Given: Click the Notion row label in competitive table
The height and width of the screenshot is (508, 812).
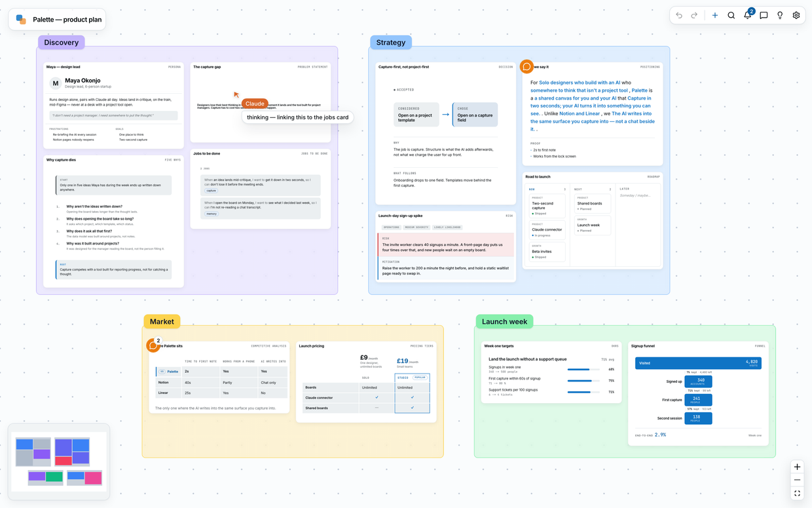Looking at the screenshot, I should point(164,382).
